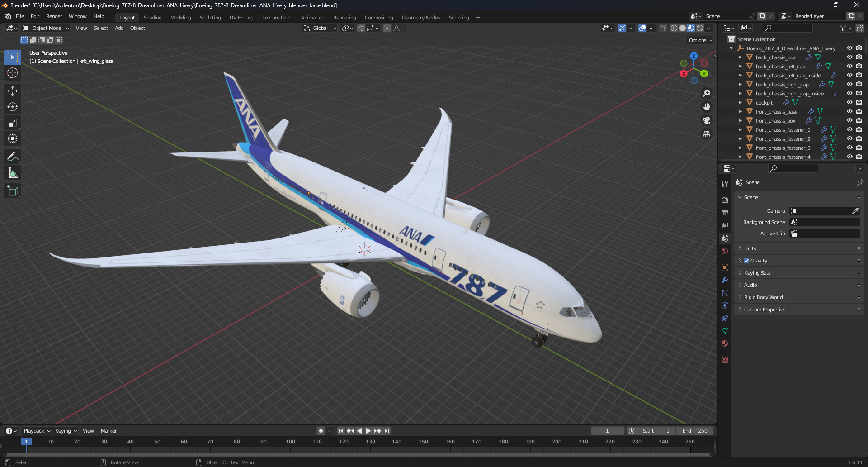Open the File menu
Image resolution: width=868 pixels, height=467 pixels.
pyautogui.click(x=20, y=16)
